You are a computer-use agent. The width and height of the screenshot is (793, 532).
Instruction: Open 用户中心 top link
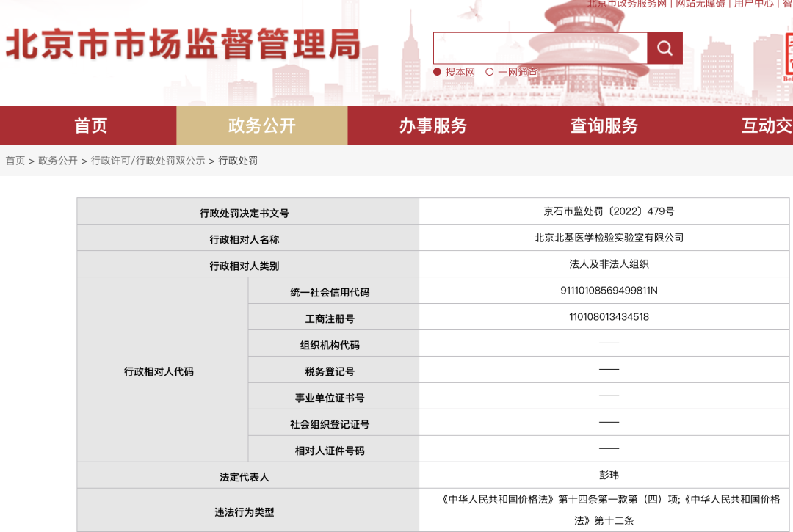pyautogui.click(x=753, y=4)
